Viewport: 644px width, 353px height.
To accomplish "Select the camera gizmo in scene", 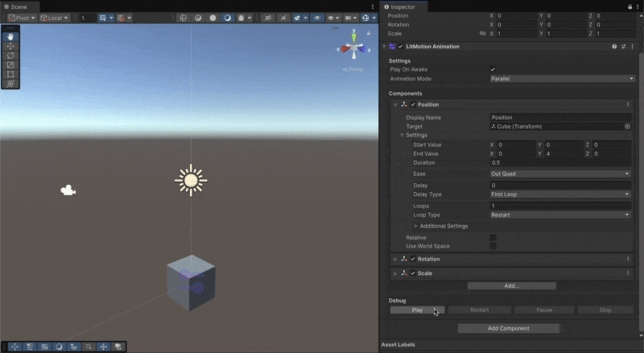I will [68, 190].
